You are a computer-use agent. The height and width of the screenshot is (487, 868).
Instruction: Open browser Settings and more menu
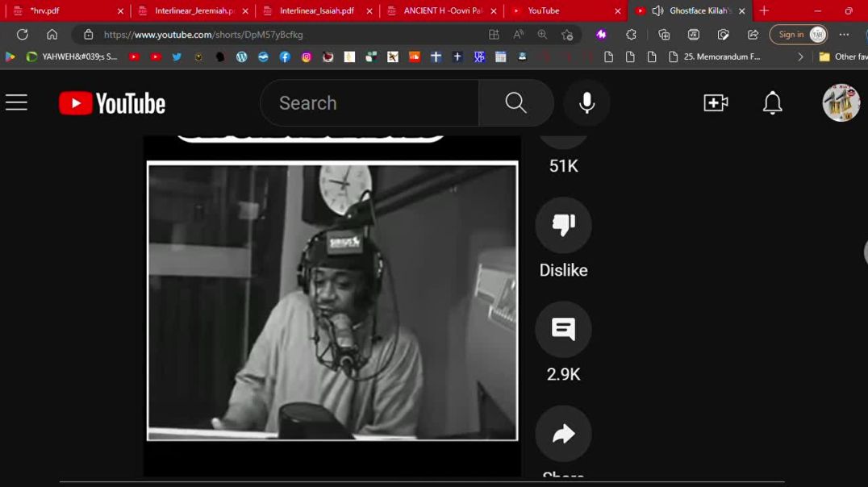(x=844, y=35)
